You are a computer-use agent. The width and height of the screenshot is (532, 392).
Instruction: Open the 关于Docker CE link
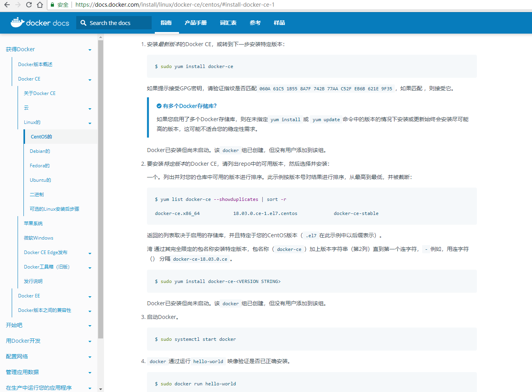[x=39, y=93]
